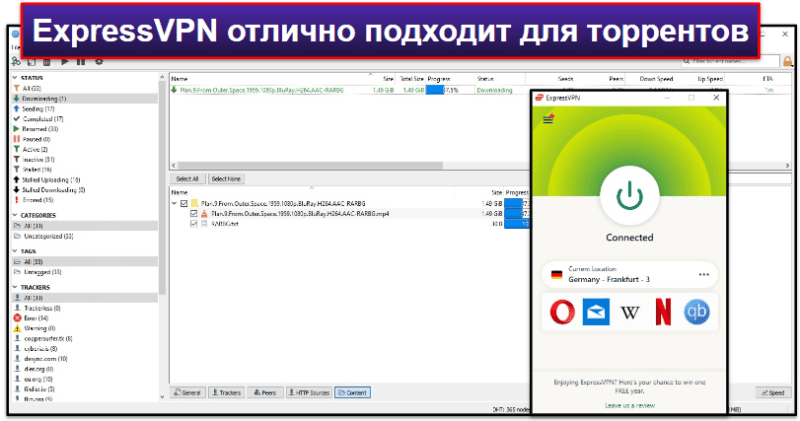Focus the filter torrent names search field
Viewport: 800px width, 421px height.
tap(730, 62)
